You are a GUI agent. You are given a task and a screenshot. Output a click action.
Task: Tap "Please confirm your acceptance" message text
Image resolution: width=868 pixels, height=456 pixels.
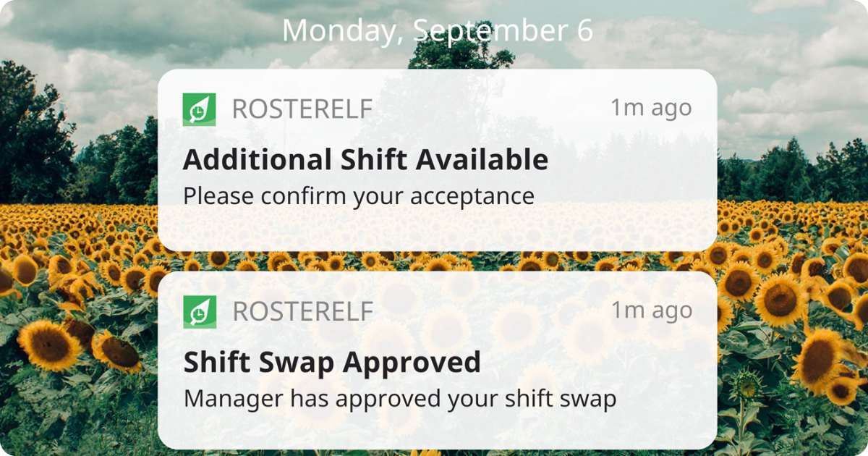359,196
